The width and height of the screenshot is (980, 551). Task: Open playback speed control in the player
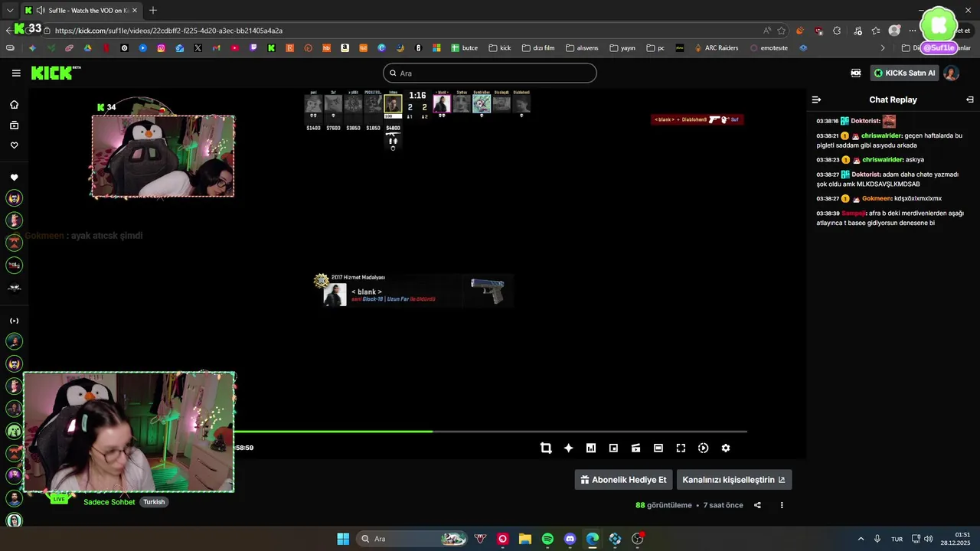[x=703, y=448]
